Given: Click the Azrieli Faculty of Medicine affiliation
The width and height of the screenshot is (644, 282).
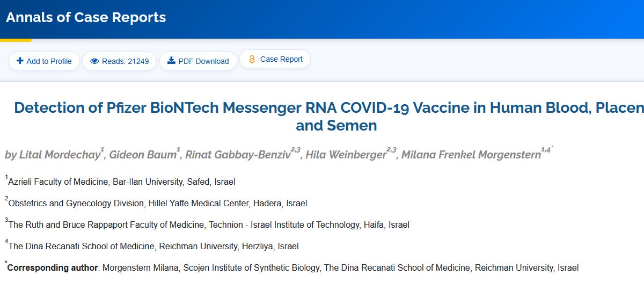Looking at the screenshot, I should (122, 182).
